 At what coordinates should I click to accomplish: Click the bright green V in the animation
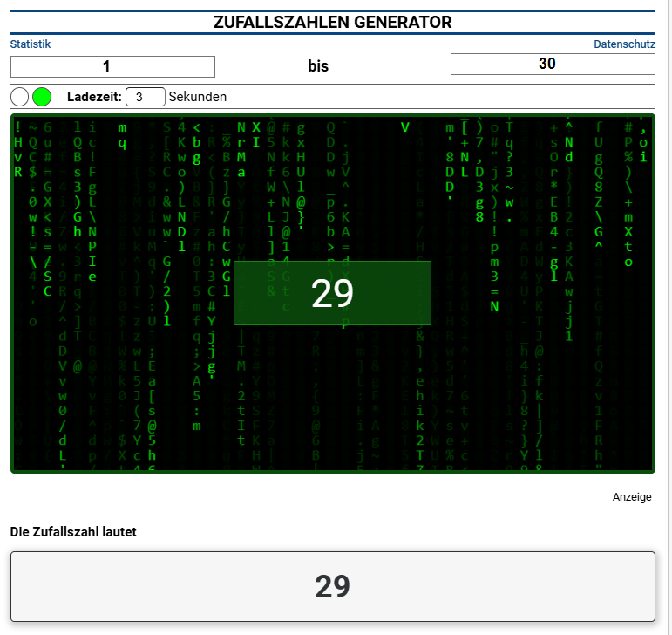pos(405,127)
